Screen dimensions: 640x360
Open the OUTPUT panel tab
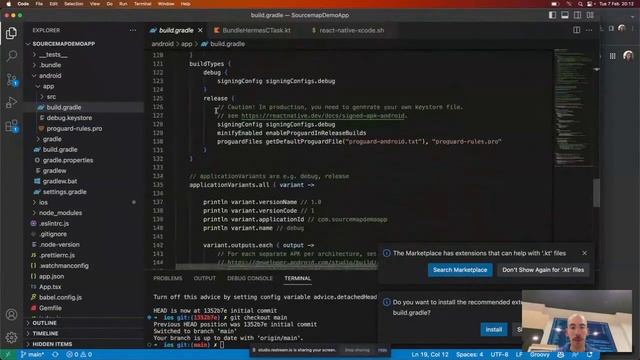(x=204, y=278)
